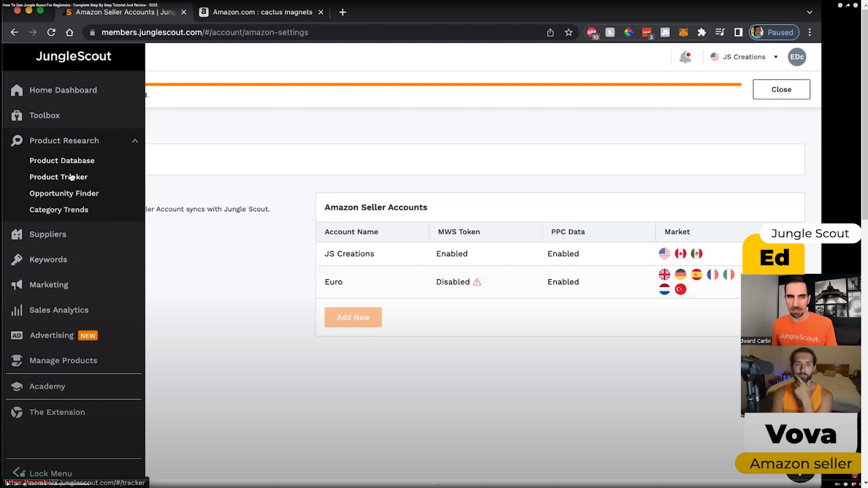
Task: Click the MWS Token column header
Action: (x=459, y=232)
